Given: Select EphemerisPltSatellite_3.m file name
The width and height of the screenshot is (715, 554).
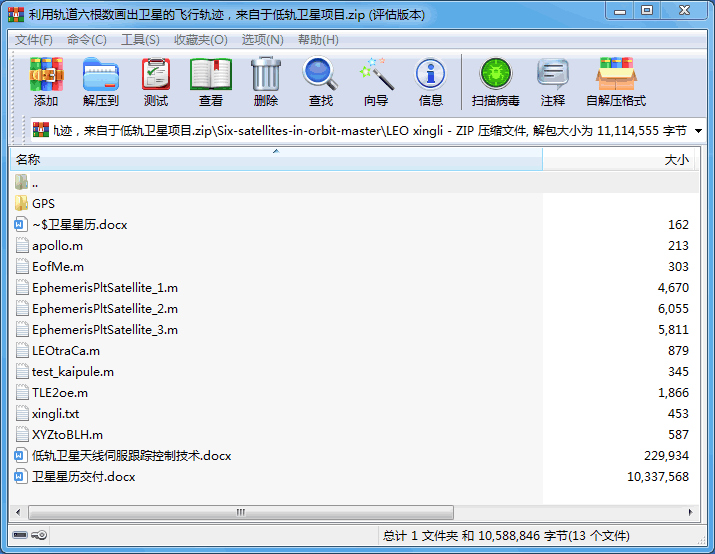Looking at the screenshot, I should coord(105,330).
